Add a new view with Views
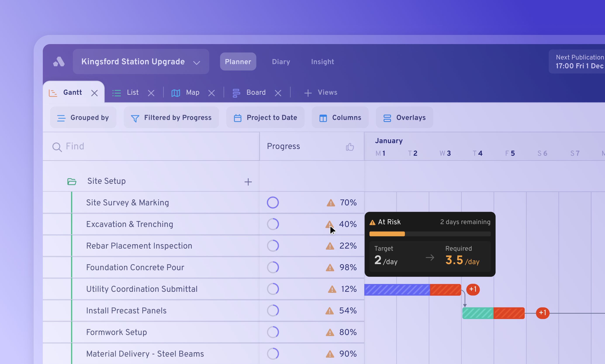This screenshot has width=605, height=364. click(321, 93)
